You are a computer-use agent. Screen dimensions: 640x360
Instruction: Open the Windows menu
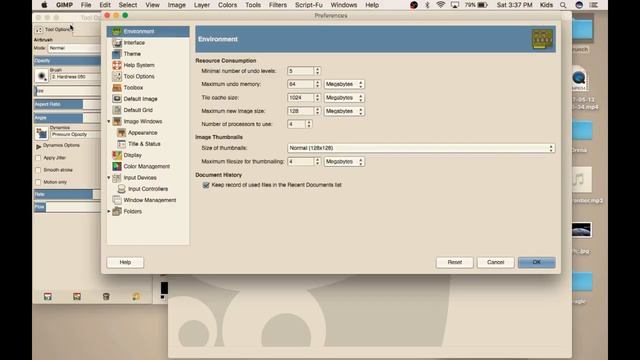344,5
